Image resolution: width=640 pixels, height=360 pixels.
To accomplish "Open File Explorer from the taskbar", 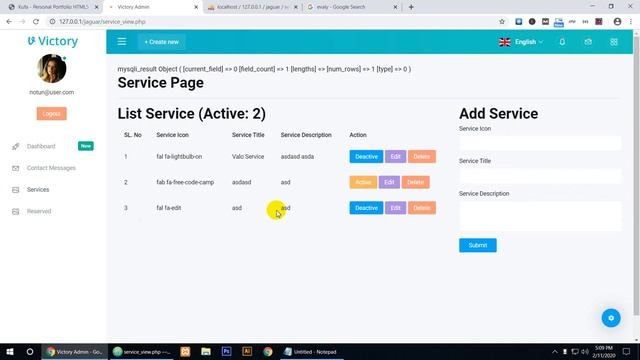I will [206, 352].
